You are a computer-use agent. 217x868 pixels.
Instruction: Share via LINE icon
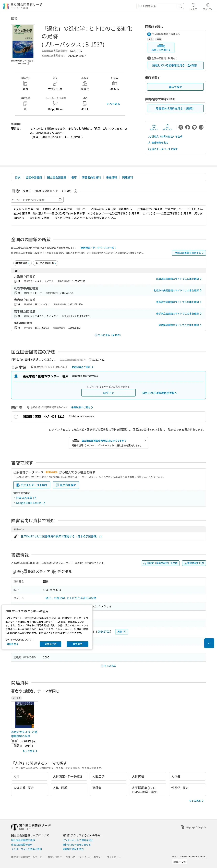pyautogui.click(x=194, y=127)
